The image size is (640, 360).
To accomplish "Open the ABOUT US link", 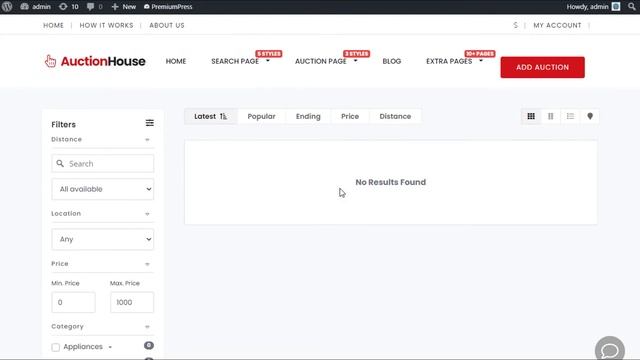I will [x=167, y=25].
